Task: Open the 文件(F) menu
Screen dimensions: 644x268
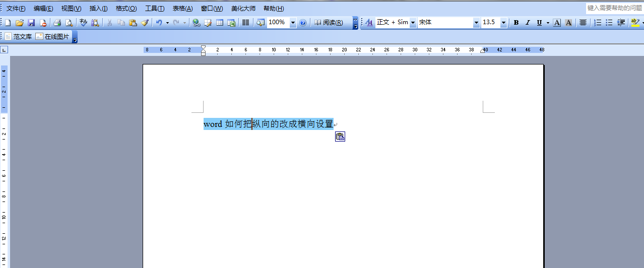Action: coord(16,9)
